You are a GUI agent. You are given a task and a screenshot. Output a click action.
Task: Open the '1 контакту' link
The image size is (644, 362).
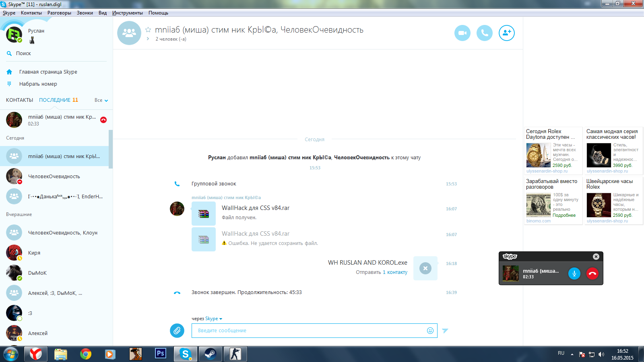click(395, 272)
